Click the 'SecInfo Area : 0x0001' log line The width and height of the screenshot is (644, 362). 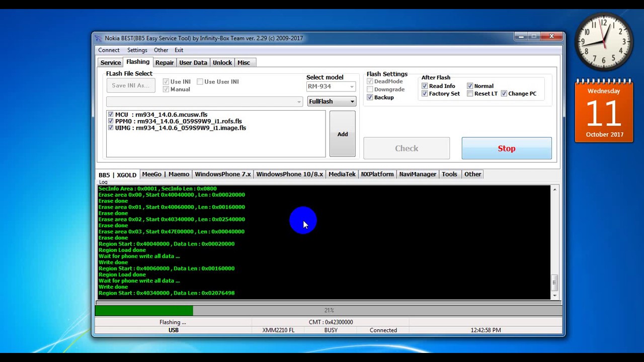pos(157,189)
